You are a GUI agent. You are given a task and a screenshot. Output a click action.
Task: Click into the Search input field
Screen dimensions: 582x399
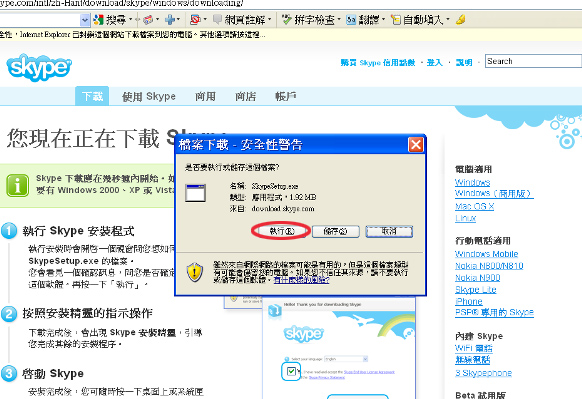(533, 61)
